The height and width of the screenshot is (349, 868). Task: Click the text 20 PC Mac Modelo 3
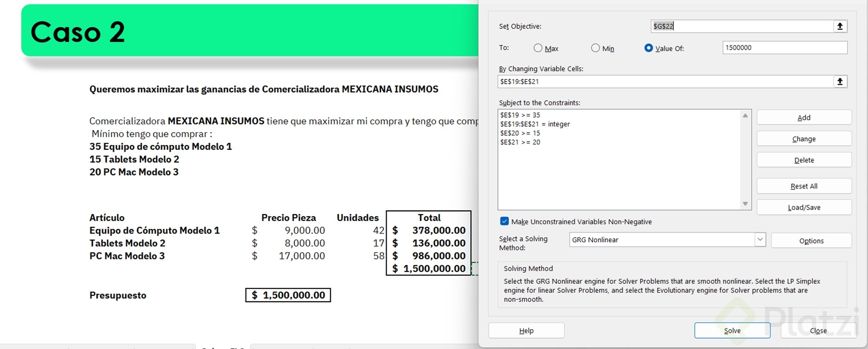coord(134,172)
